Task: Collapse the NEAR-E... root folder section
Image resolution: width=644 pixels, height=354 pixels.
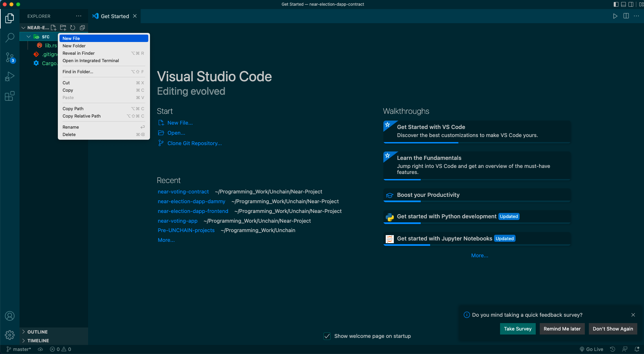Action: pyautogui.click(x=23, y=28)
